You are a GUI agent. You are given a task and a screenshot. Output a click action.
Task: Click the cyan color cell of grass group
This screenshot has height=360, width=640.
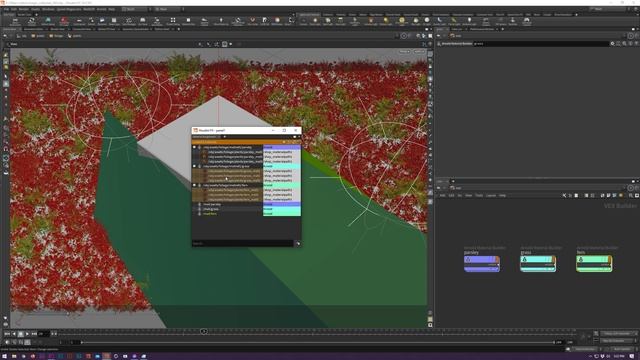click(x=282, y=167)
